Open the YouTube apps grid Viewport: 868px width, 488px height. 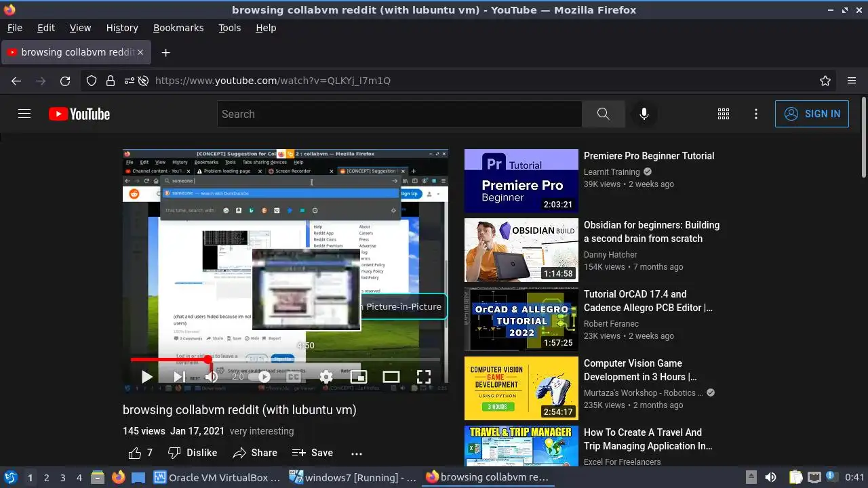click(x=724, y=114)
